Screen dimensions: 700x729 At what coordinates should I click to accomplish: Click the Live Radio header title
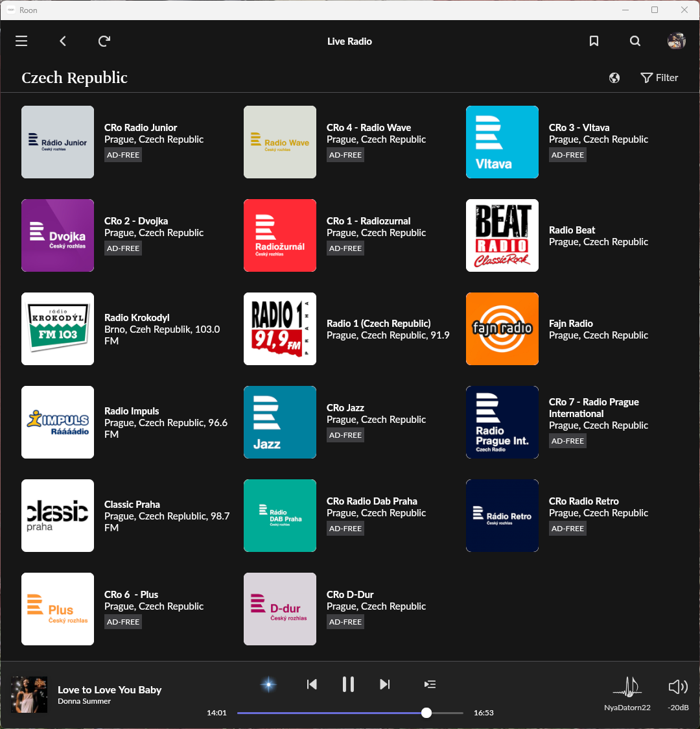point(349,42)
